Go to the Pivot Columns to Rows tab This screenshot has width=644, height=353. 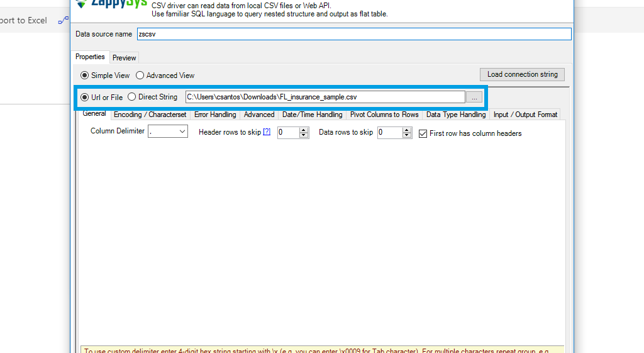pos(384,115)
